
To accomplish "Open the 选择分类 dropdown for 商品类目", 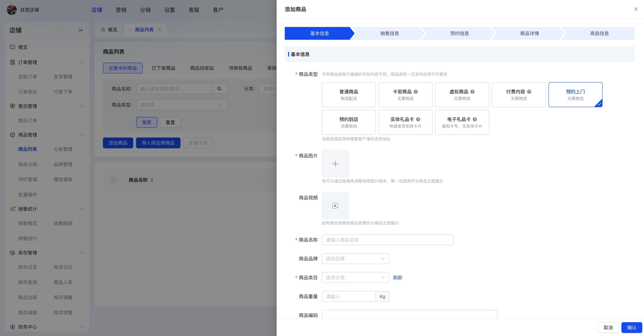I will tap(355, 278).
